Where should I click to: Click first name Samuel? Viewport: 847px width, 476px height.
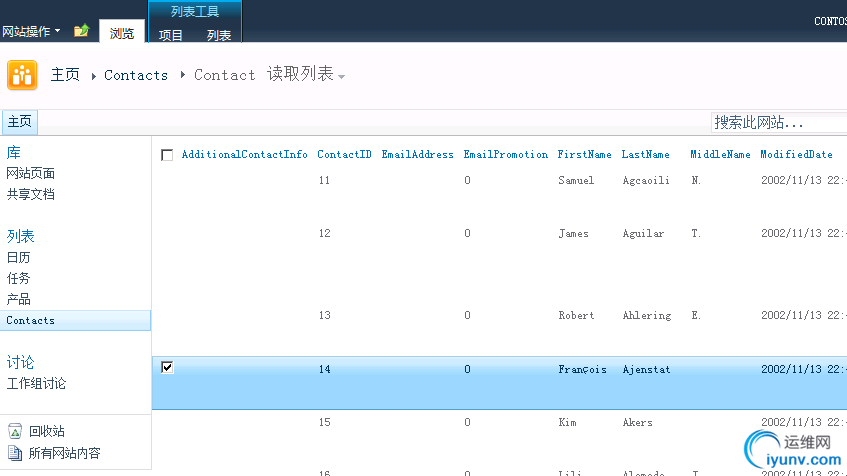pyautogui.click(x=576, y=180)
